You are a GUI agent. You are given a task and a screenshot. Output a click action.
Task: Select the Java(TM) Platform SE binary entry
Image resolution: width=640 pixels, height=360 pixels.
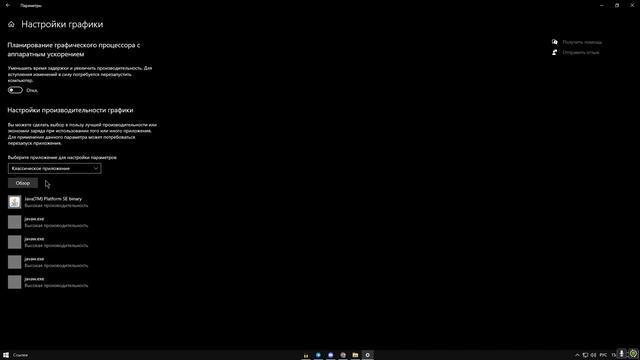tap(48, 202)
